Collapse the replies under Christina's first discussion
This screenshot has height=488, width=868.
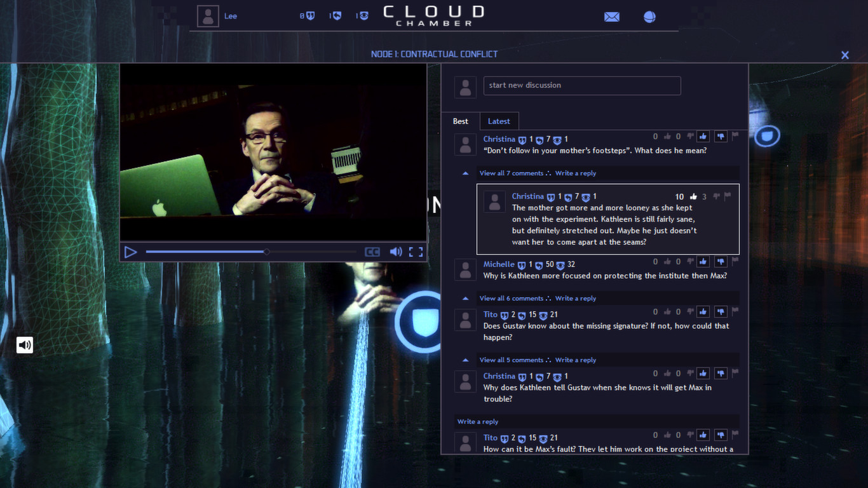[x=465, y=173]
